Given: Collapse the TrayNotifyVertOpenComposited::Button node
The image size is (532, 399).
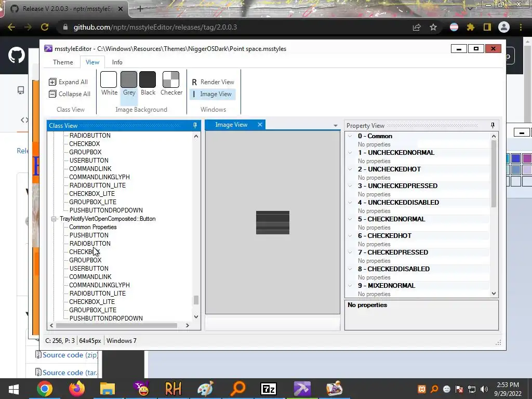Looking at the screenshot, I should pyautogui.click(x=54, y=219).
